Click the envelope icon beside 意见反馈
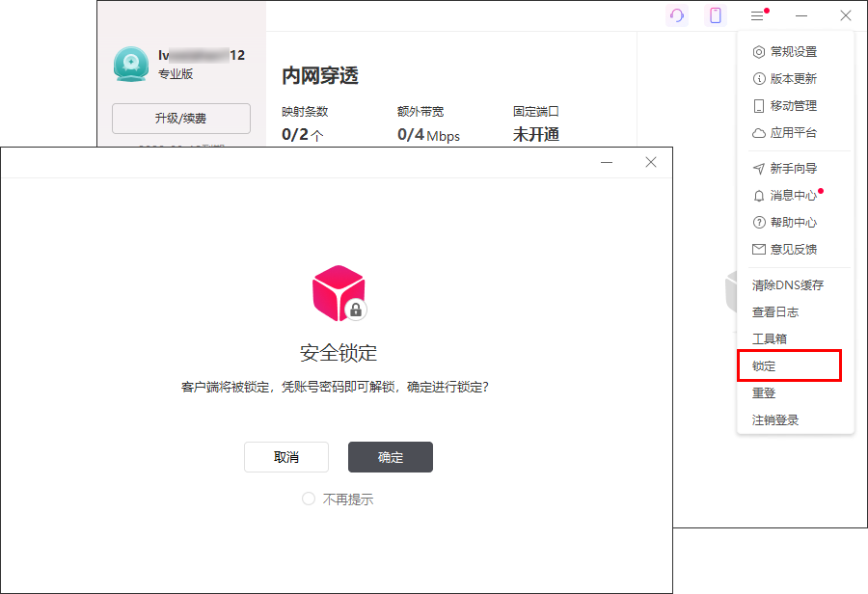868x594 pixels. point(758,249)
